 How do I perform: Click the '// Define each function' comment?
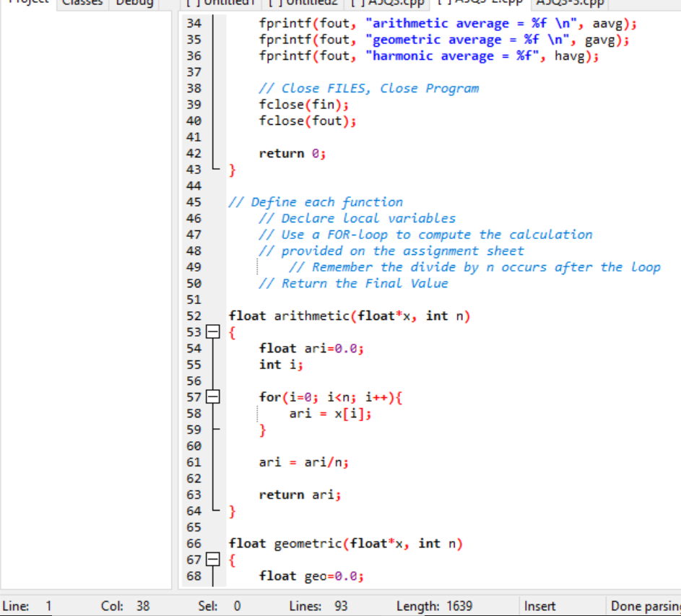click(316, 202)
